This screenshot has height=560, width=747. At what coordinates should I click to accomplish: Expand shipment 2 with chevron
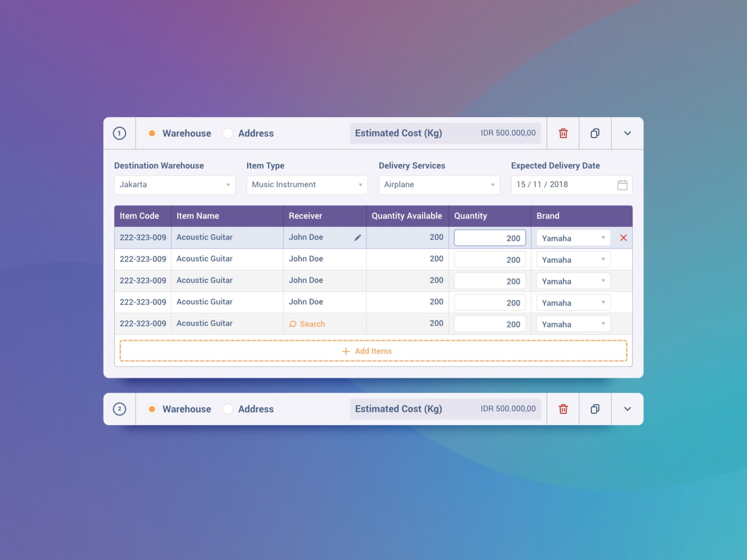pos(627,409)
